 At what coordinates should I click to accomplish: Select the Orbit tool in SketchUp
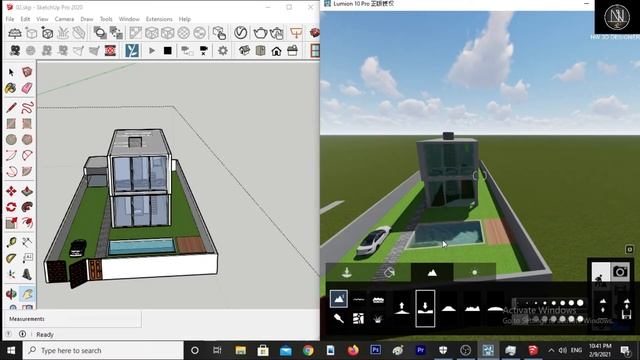11,293
